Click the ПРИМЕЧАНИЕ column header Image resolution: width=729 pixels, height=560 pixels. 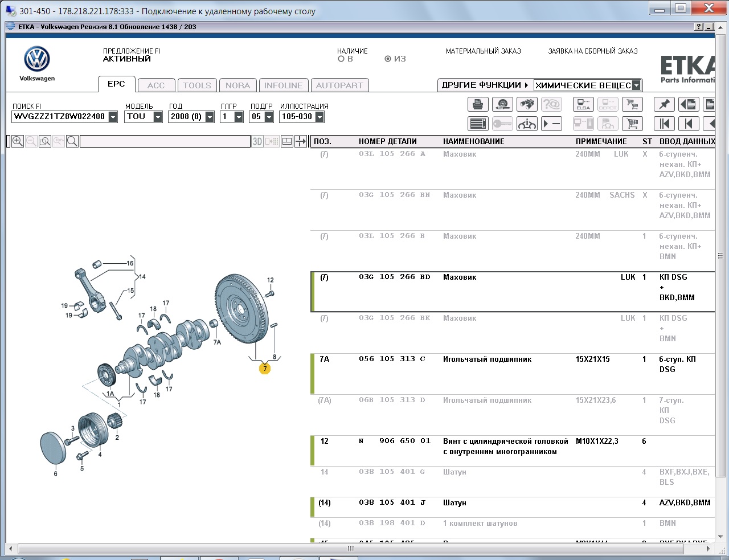click(601, 141)
